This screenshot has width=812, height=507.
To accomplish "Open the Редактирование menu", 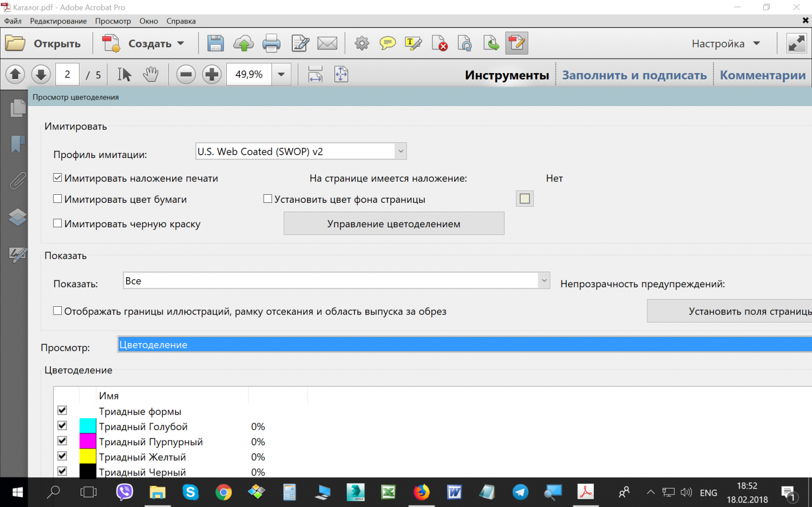I will click(58, 21).
